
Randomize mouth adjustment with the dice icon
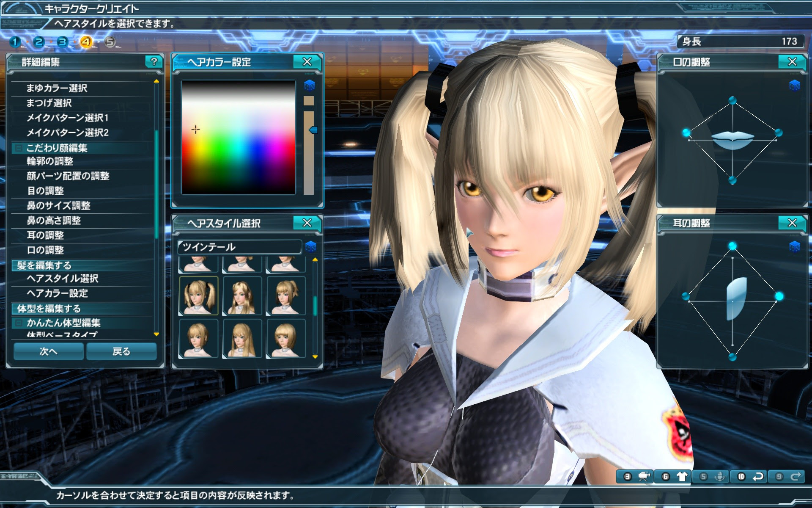[795, 86]
